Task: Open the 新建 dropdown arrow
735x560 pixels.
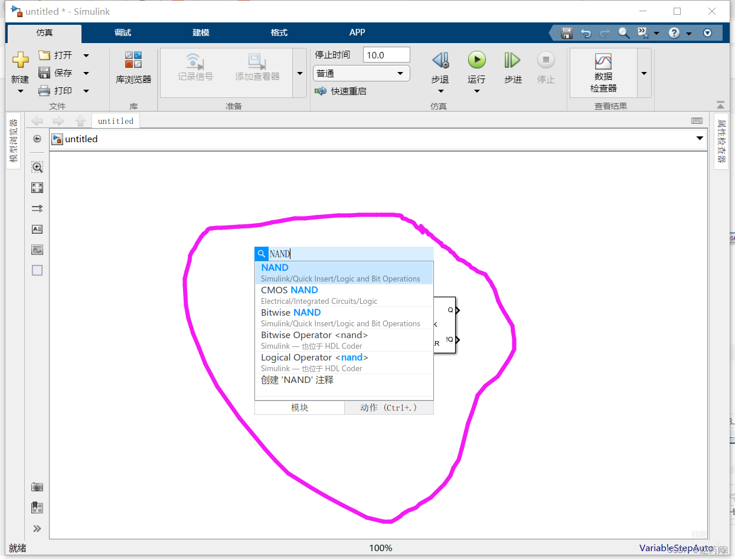Action: tap(21, 91)
